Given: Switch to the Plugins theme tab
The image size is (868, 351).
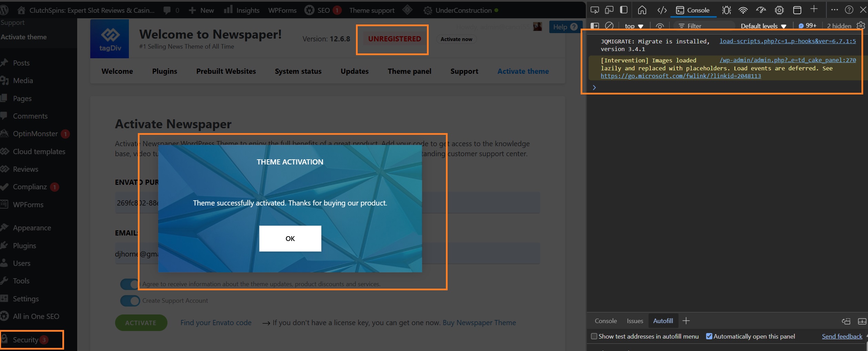Looking at the screenshot, I should tap(165, 71).
